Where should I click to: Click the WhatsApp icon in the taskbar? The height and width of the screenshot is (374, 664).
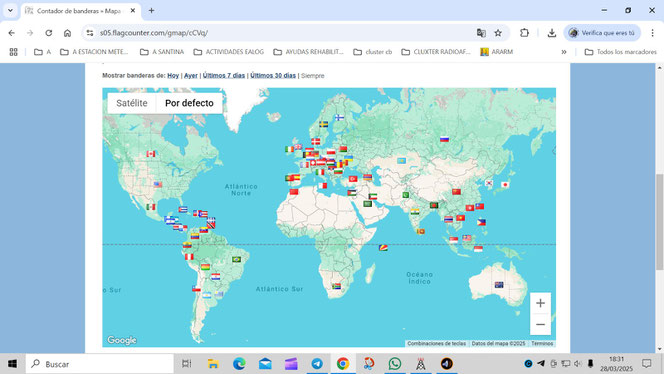pos(395,364)
